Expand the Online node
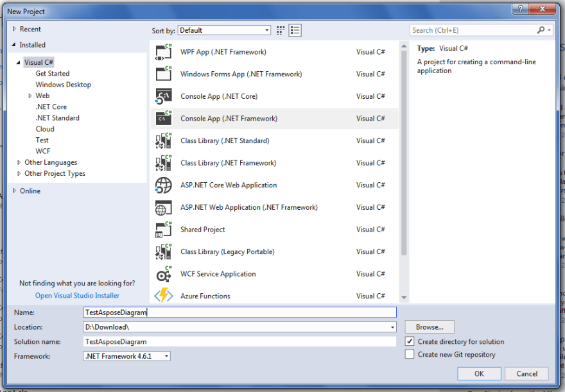The width and height of the screenshot is (565, 392). click(x=14, y=191)
